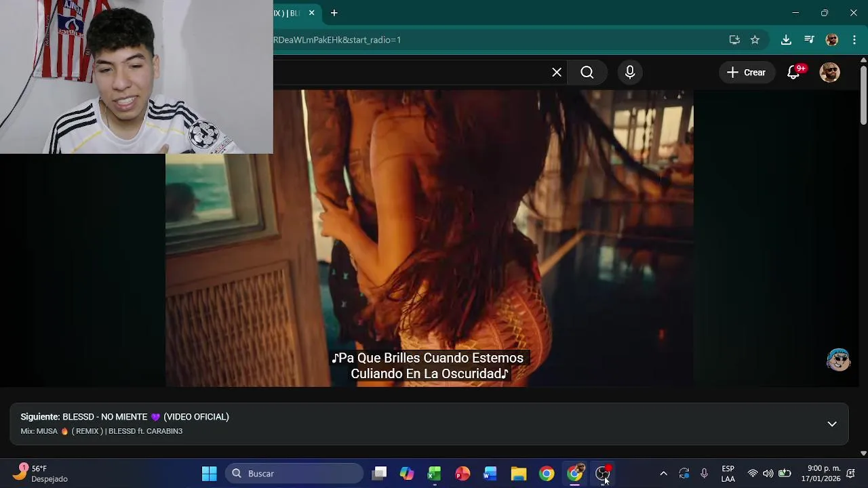Open PowerPoint from the taskbar
This screenshot has height=488, width=868.
point(462,474)
